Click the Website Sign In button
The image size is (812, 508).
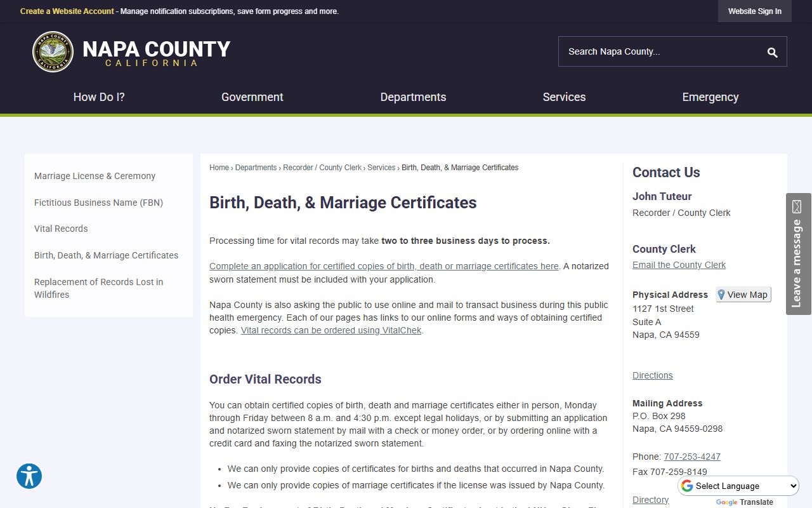755,11
